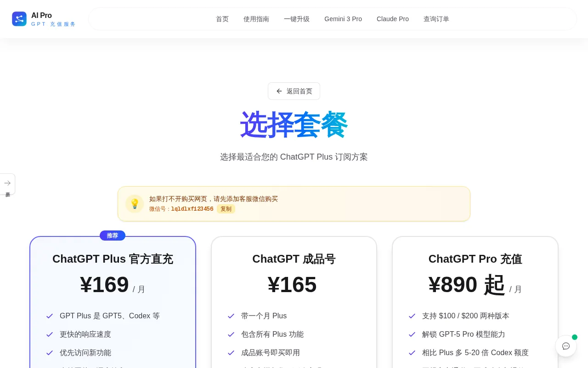Open the Gemini 3 Pro nav link

pyautogui.click(x=343, y=19)
